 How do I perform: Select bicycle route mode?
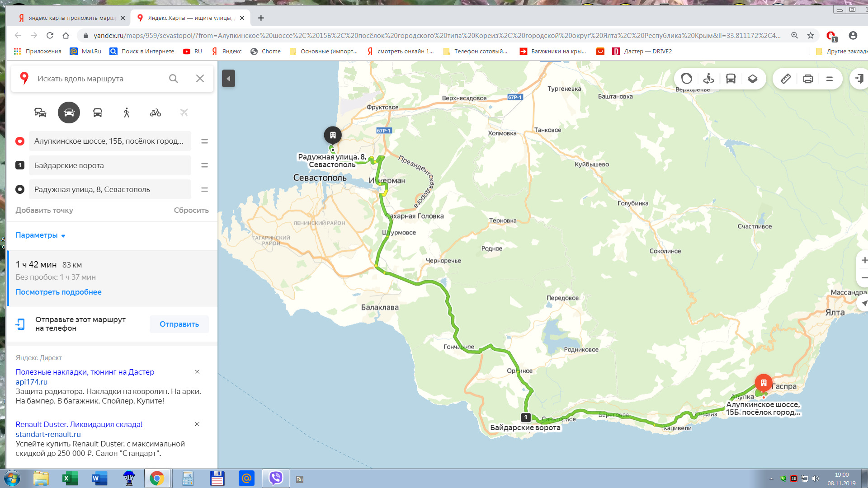click(156, 113)
